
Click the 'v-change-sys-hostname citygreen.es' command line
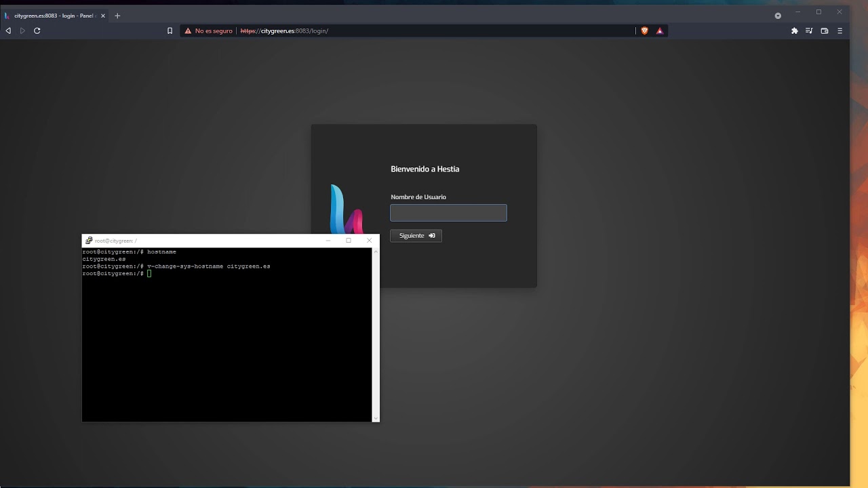(176, 266)
